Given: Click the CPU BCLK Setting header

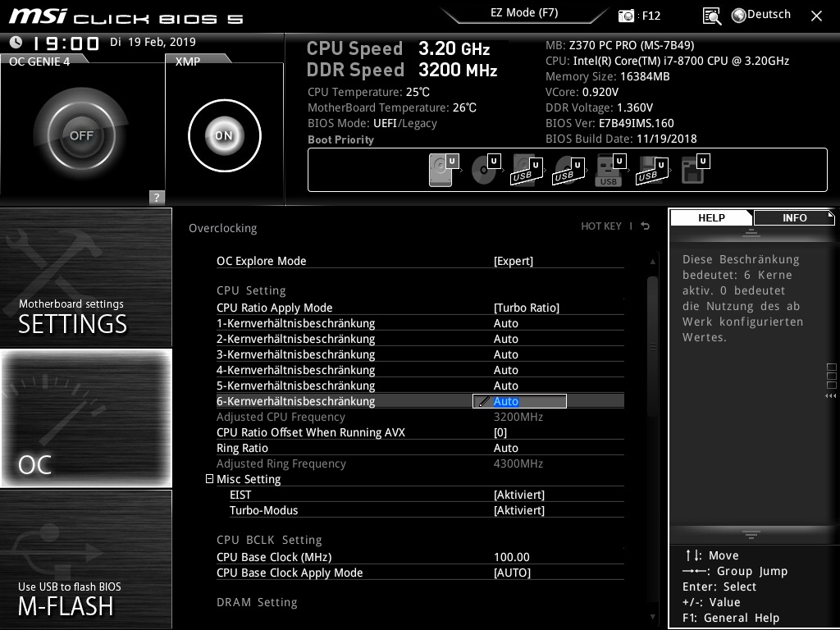Looking at the screenshot, I should [x=269, y=540].
